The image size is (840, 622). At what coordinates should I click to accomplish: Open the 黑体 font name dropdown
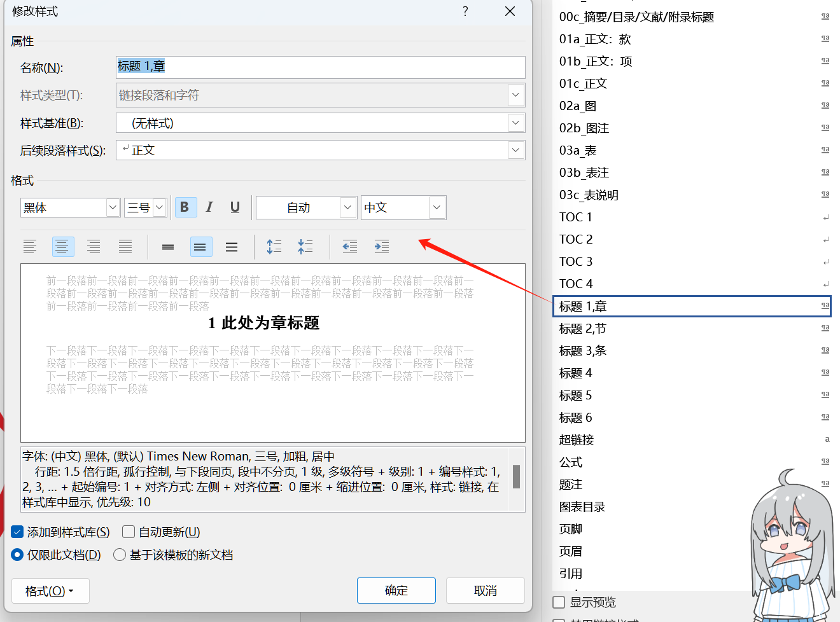tap(113, 207)
